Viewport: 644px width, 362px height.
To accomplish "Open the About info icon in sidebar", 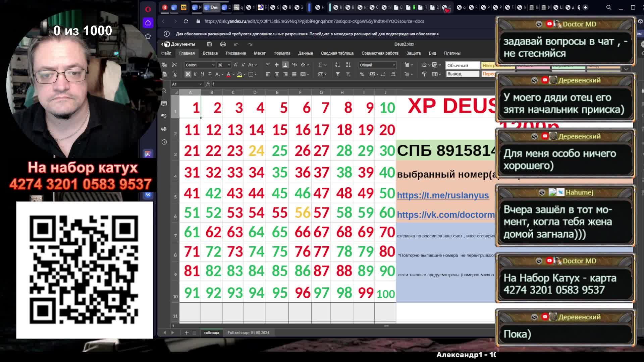I will coord(164,142).
